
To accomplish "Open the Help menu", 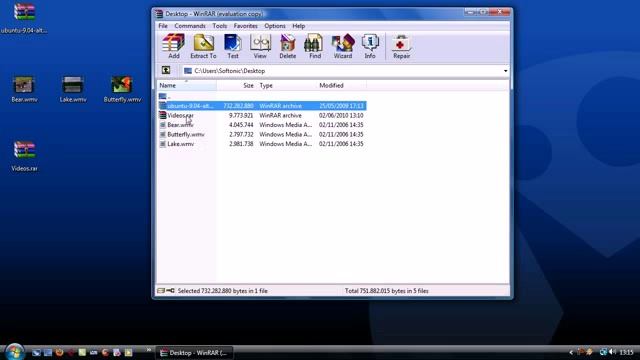I will [x=298, y=26].
